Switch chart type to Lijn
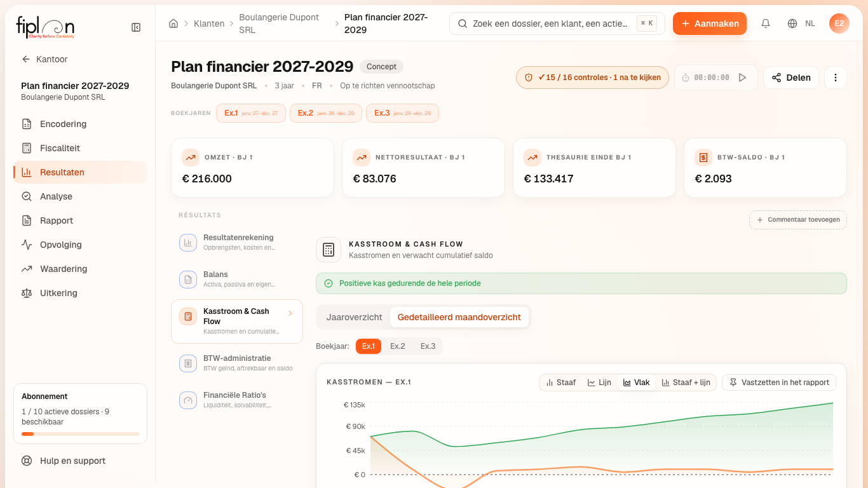The width and height of the screenshot is (868, 488). [599, 383]
